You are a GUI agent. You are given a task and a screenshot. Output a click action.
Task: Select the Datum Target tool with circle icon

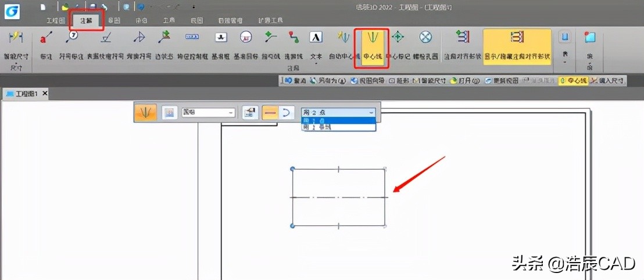click(246, 46)
